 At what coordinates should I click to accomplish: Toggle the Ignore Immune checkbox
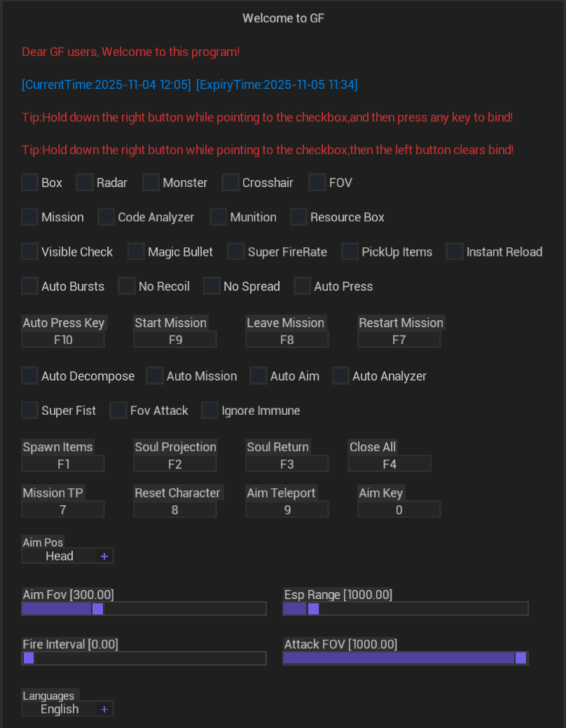click(x=210, y=411)
